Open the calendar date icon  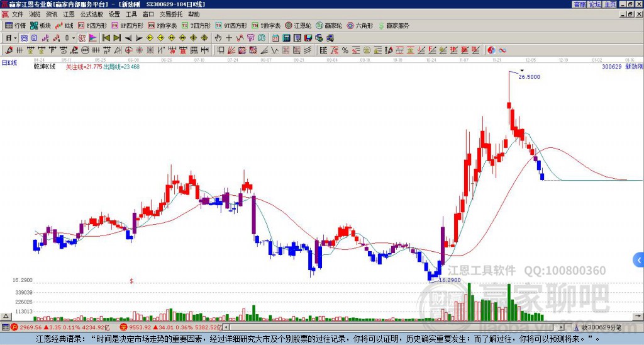[275, 38]
